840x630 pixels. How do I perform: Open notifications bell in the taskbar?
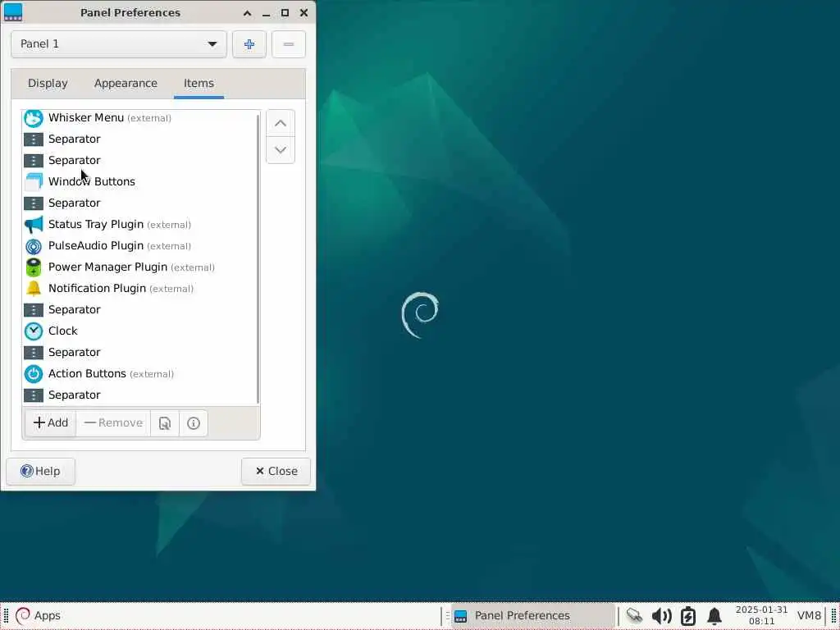[x=714, y=616]
